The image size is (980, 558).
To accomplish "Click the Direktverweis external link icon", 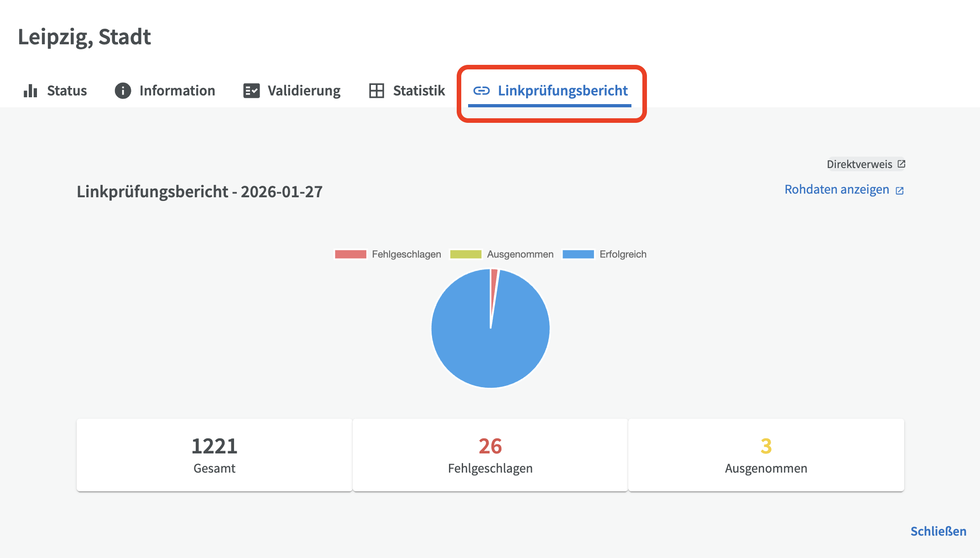I will pyautogui.click(x=901, y=164).
